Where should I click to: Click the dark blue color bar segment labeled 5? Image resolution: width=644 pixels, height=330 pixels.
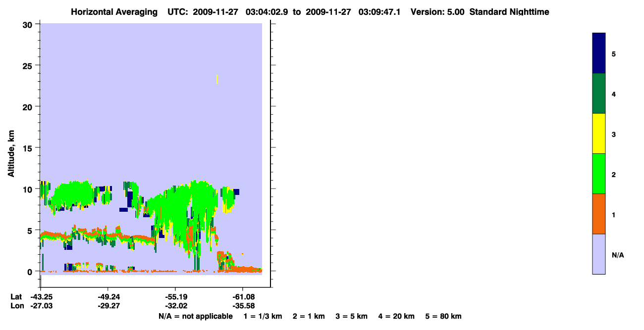[599, 53]
